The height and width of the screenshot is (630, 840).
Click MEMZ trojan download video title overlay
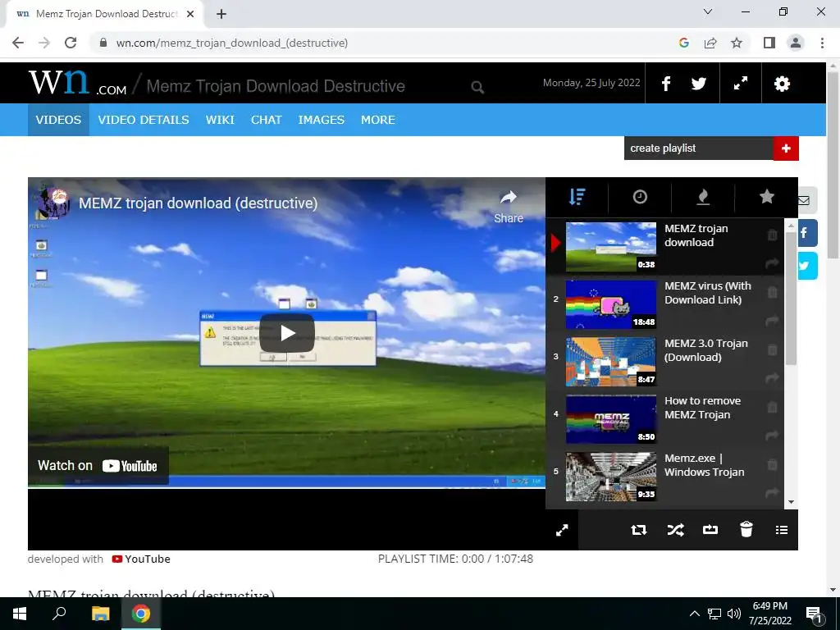pyautogui.click(x=199, y=203)
